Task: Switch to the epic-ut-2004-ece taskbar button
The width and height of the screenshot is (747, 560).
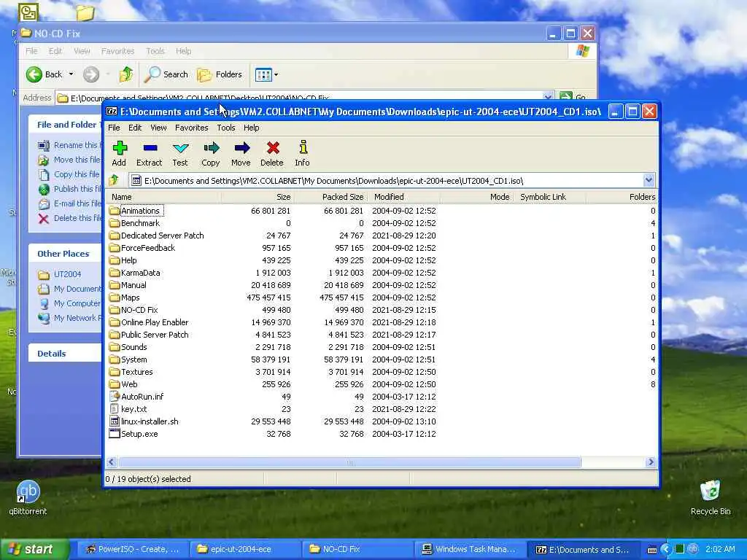Action: (244, 550)
